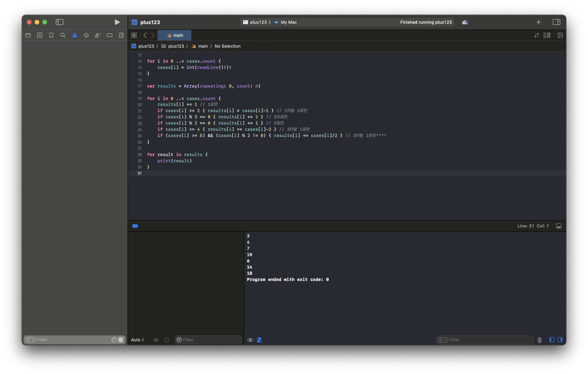Viewport: 588px width, 374px height.
Task: Hide the debug area toggle
Action: [x=559, y=226]
